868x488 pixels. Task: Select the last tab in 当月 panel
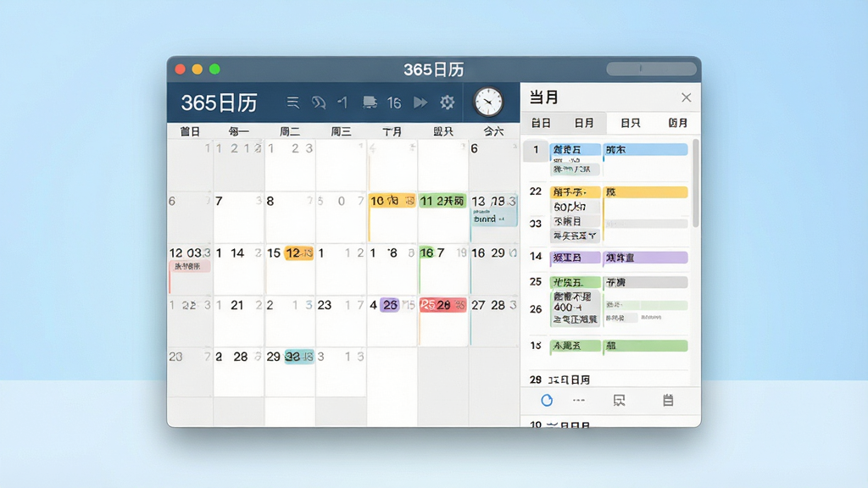coord(677,123)
